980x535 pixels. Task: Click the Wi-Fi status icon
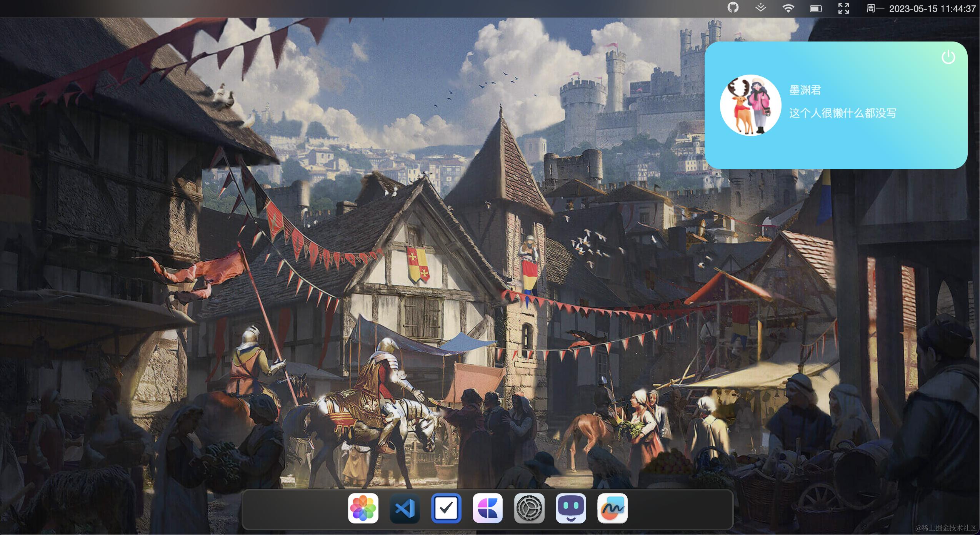click(x=788, y=8)
